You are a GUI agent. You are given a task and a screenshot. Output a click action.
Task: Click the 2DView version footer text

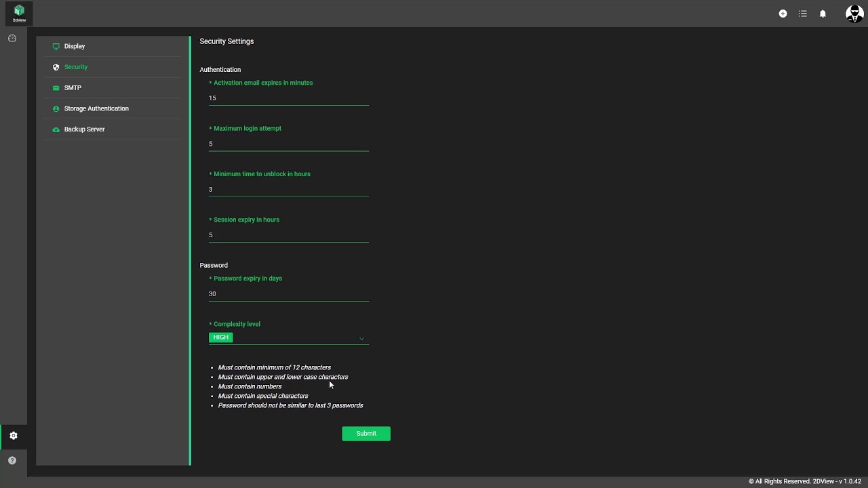click(805, 482)
